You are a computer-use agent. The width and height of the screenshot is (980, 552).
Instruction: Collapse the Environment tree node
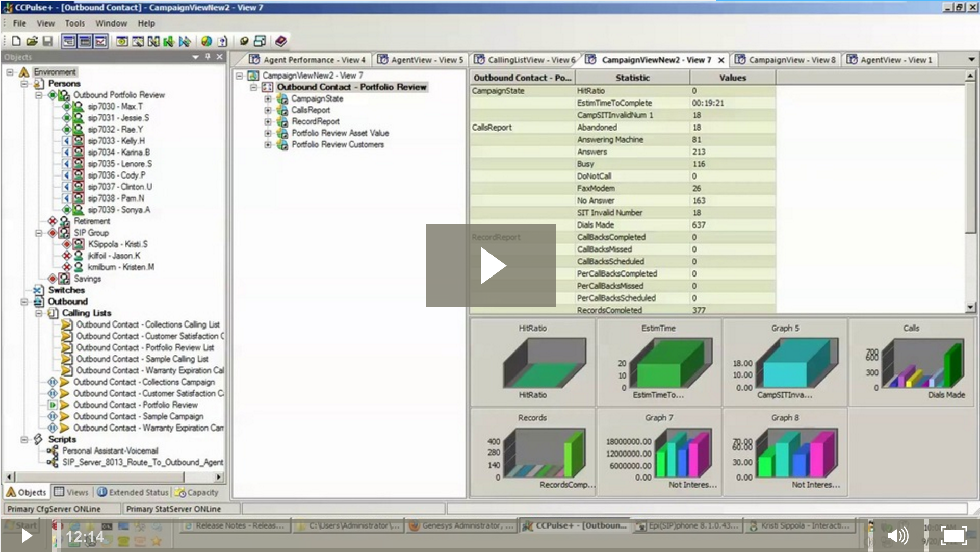coord(10,72)
